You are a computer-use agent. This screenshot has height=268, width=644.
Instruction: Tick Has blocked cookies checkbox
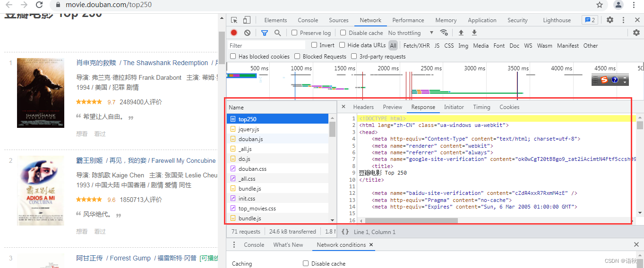point(232,56)
